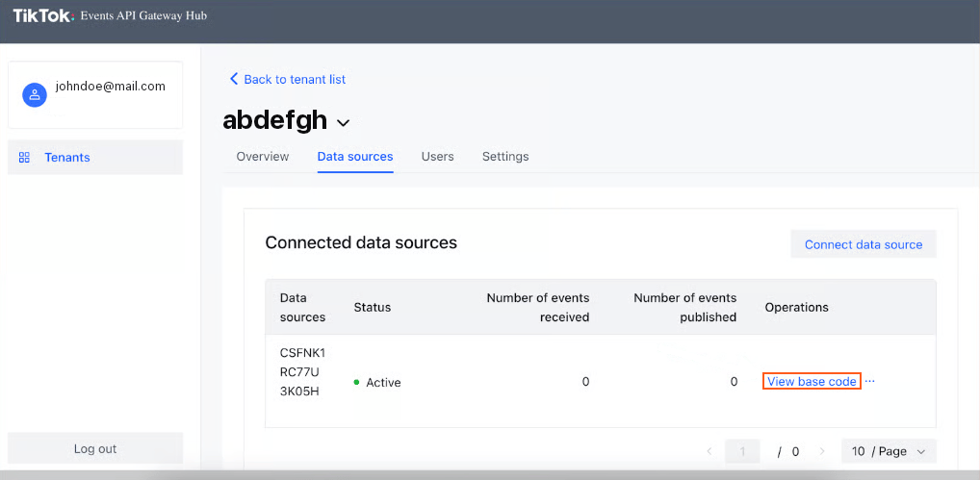Click the Tenants grid icon
Image resolution: width=980 pixels, height=480 pixels.
click(24, 158)
